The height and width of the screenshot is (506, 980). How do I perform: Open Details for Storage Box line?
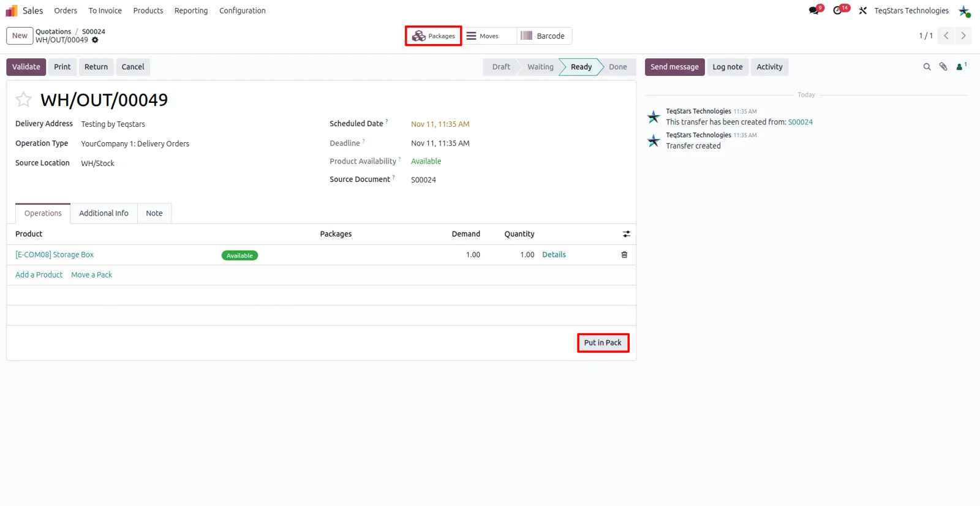[x=554, y=255]
